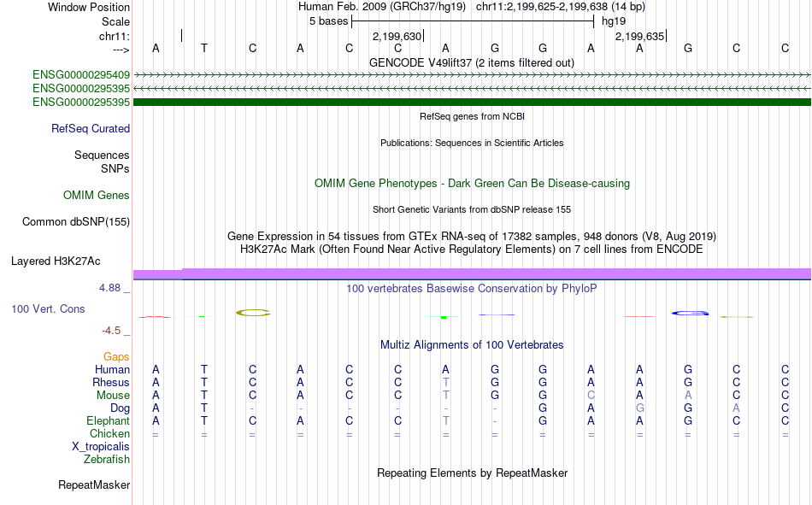The image size is (812, 505).
Task: Click the SNPs track label
Action: pos(115,168)
